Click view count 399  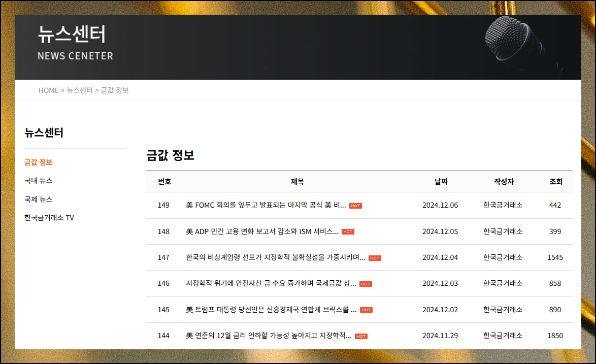555,231
